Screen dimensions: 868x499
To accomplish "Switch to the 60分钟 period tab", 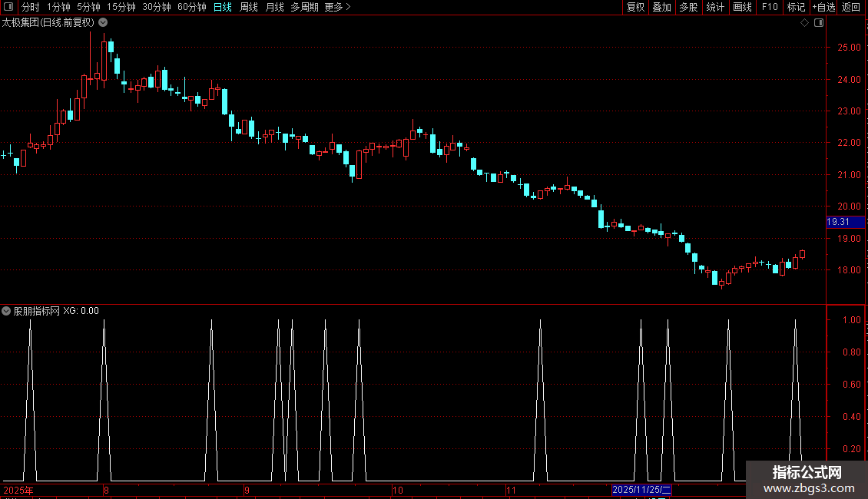I will pyautogui.click(x=191, y=7).
